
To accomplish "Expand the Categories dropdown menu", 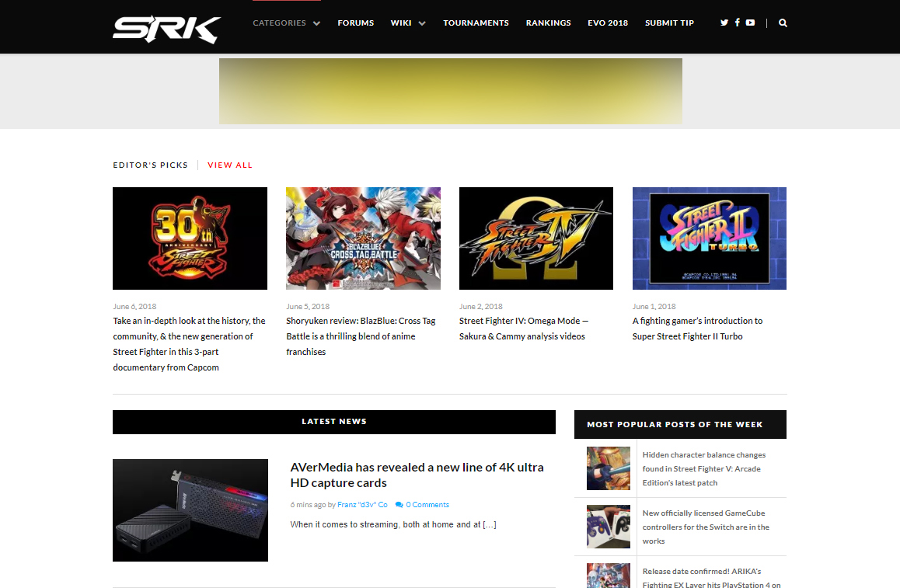I will pyautogui.click(x=287, y=23).
